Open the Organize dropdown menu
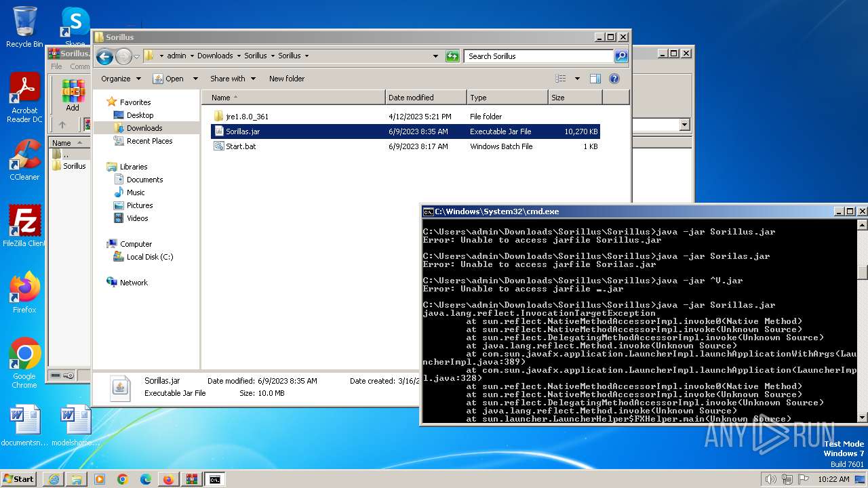This screenshot has width=868, height=488. [x=121, y=79]
